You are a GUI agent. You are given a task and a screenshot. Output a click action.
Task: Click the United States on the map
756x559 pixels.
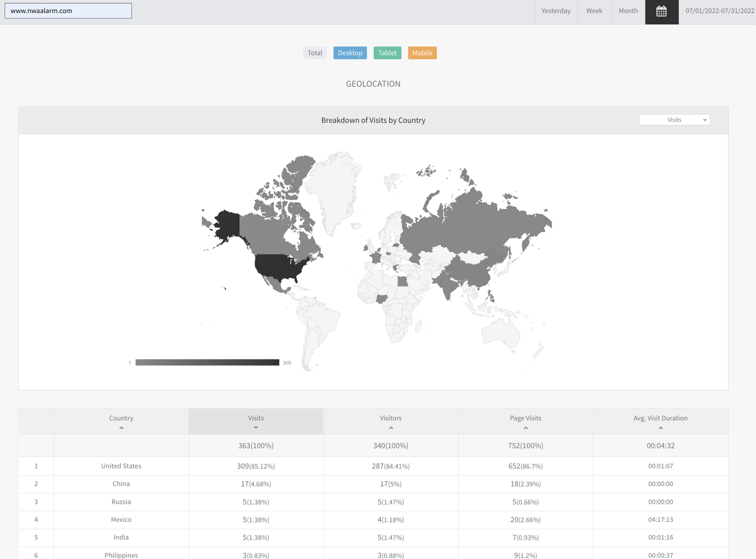[x=278, y=267]
